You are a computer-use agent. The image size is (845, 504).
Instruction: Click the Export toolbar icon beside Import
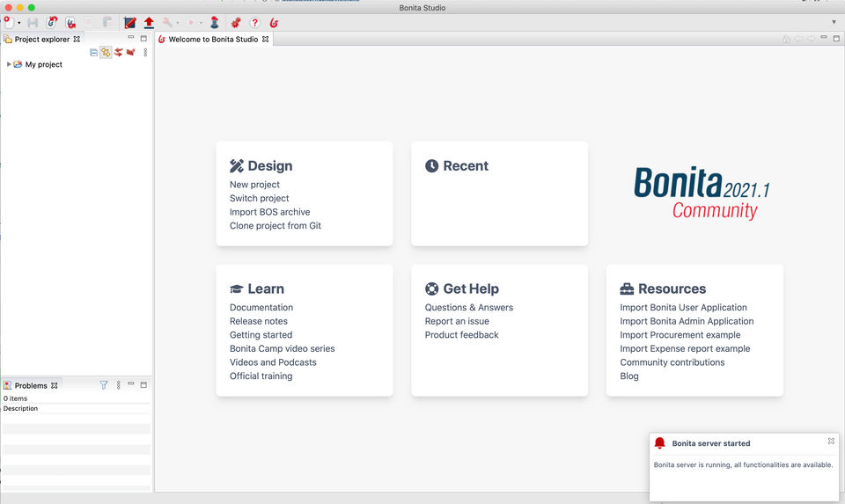pos(70,22)
